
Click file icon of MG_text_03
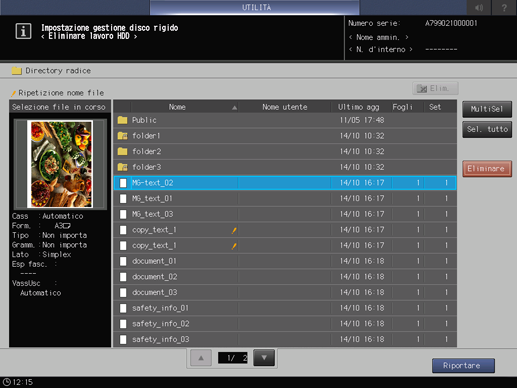click(x=123, y=214)
